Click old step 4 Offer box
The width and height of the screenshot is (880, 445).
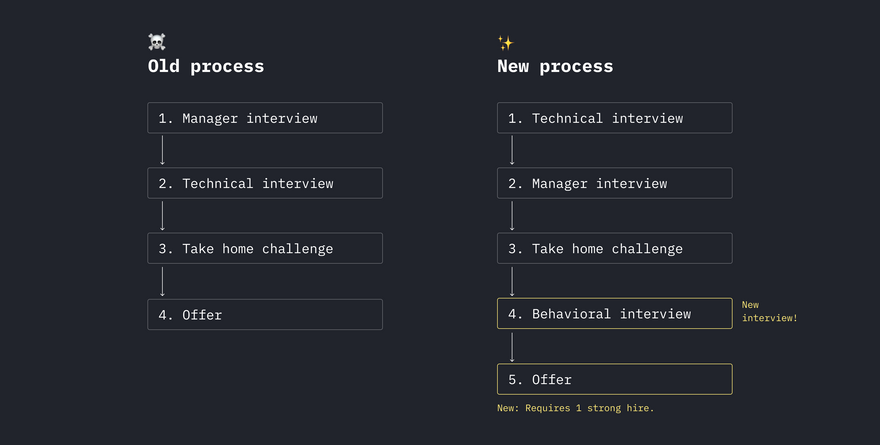tap(265, 314)
